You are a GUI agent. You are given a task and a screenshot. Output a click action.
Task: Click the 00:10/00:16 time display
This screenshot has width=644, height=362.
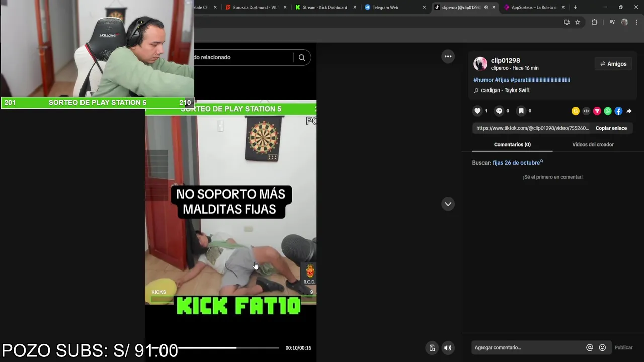point(298,348)
